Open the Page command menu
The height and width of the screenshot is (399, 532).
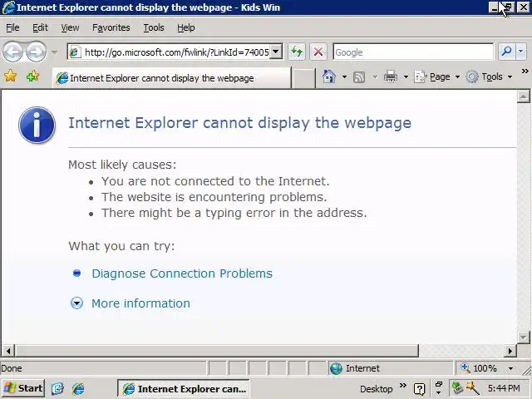437,77
